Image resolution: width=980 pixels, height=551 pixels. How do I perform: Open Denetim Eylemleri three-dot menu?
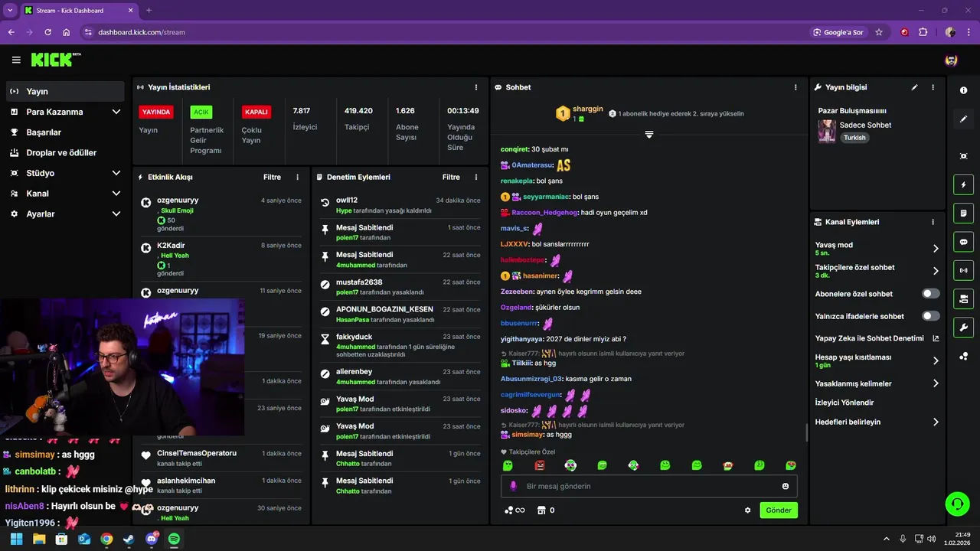(x=476, y=177)
